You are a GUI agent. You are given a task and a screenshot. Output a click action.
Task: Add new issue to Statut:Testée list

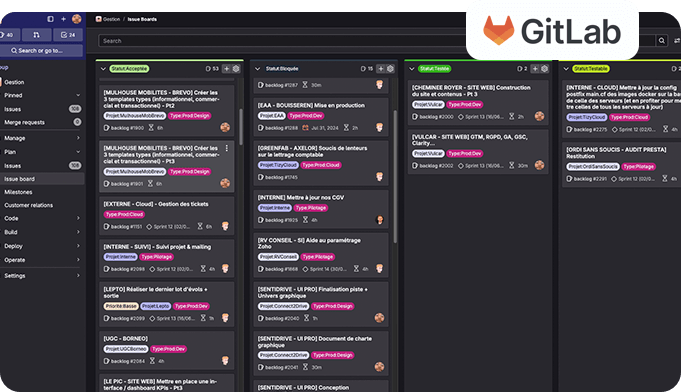(x=535, y=69)
